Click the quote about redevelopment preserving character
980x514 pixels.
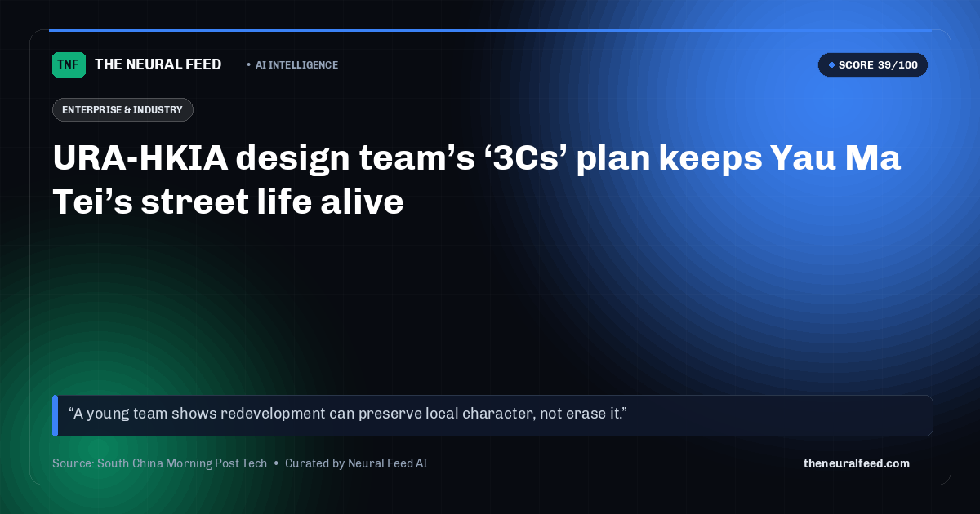point(492,415)
